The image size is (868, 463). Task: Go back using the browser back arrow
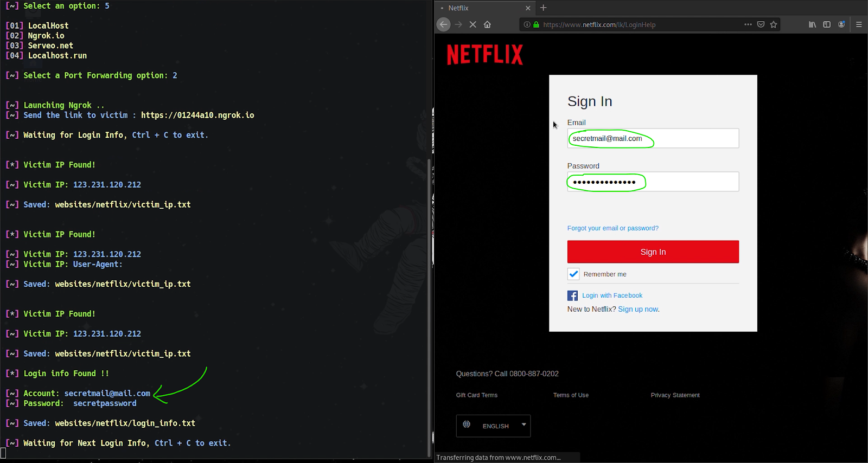point(444,24)
